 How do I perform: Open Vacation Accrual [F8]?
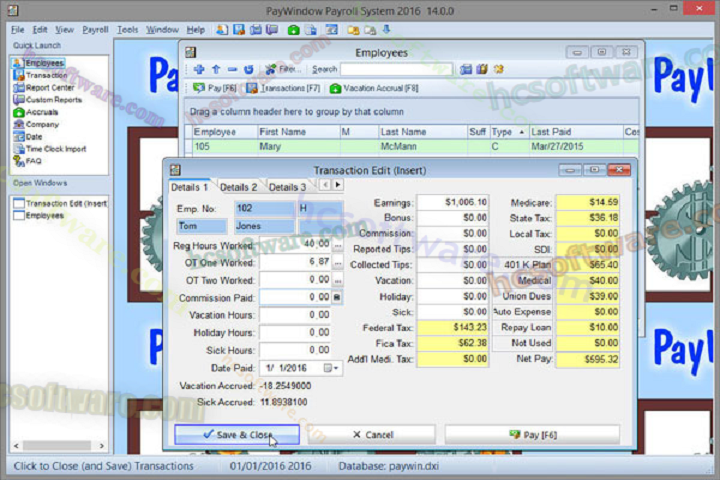[374, 88]
